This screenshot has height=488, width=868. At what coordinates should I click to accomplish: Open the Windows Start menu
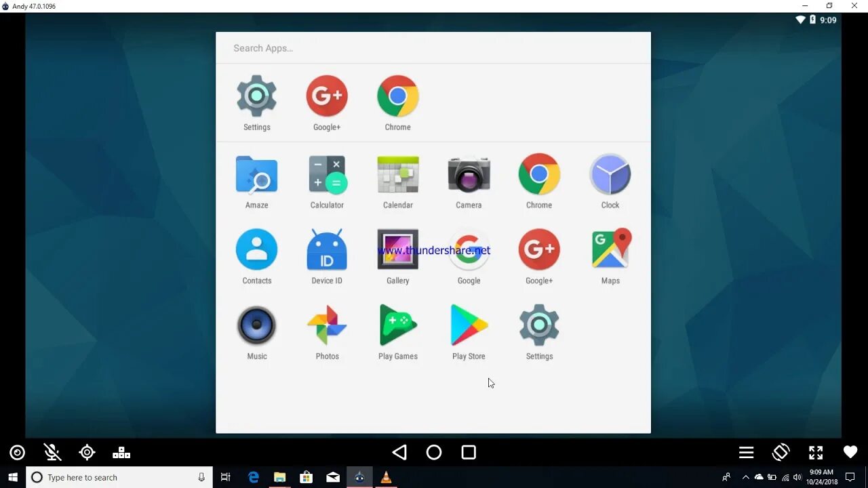click(13, 477)
